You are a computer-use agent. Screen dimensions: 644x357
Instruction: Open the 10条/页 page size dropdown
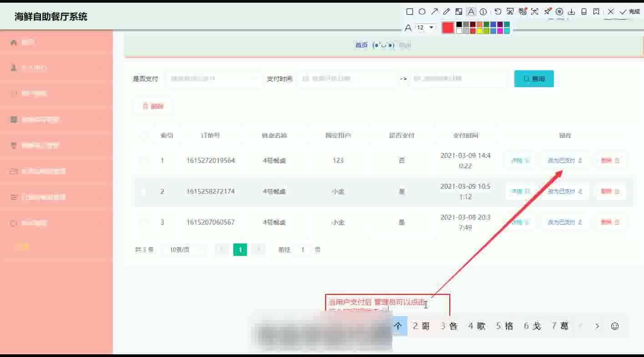coord(184,250)
